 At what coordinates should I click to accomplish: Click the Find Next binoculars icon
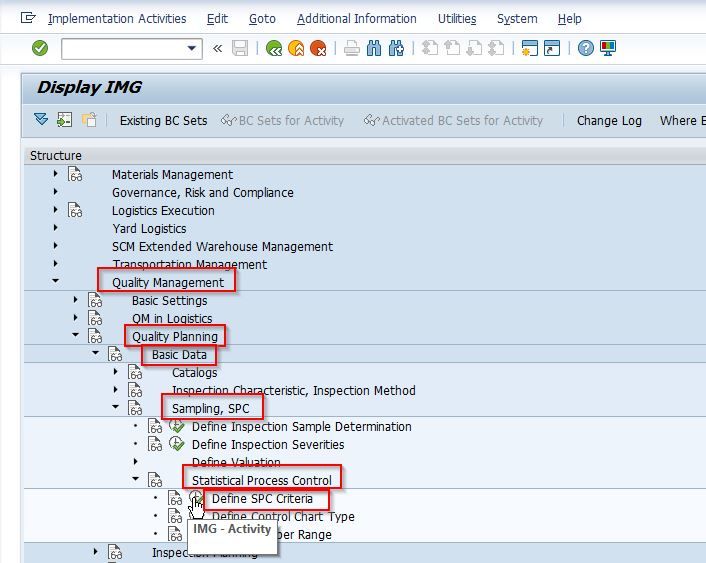[396, 48]
